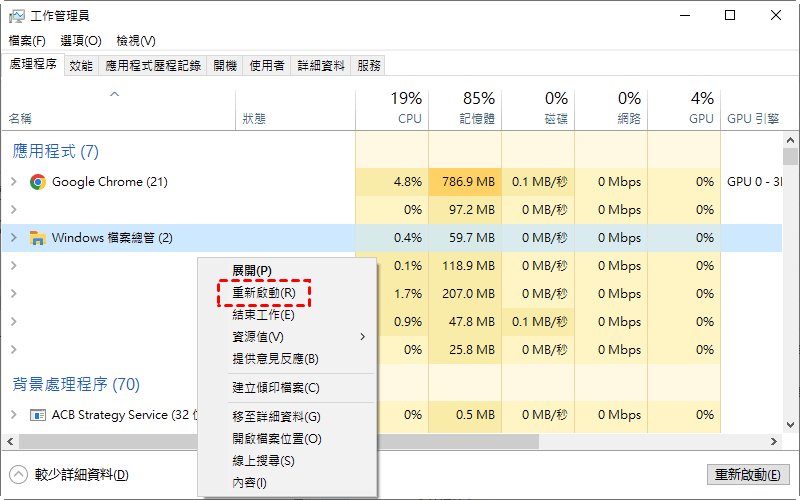Choose 內容(I) in the context menu
This screenshot has width=800, height=500.
pos(287,483)
